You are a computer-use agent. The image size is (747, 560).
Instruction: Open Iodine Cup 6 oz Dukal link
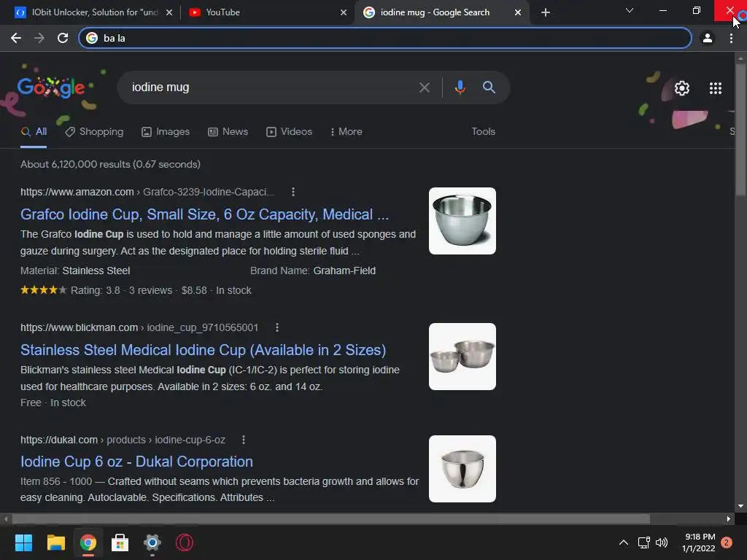pos(136,462)
